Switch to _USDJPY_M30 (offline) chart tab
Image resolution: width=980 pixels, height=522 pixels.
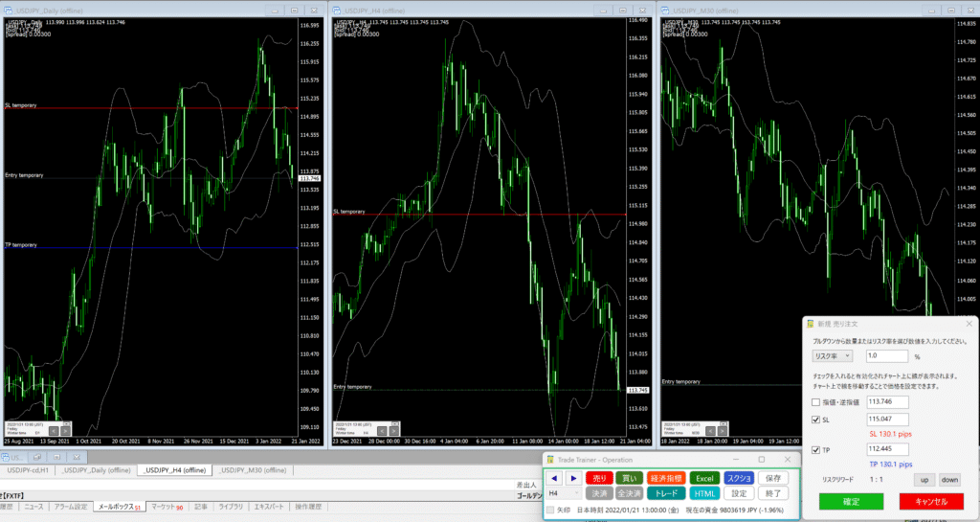pyautogui.click(x=253, y=470)
